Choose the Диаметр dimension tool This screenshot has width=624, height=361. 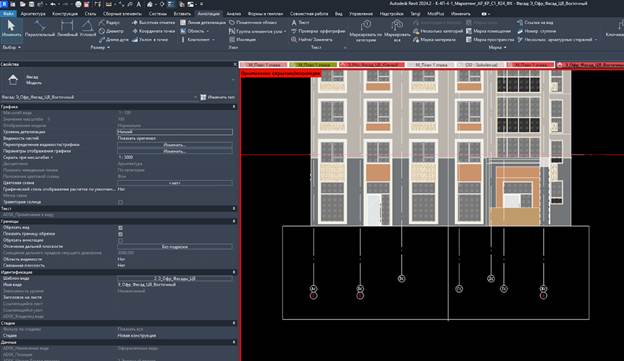click(x=111, y=31)
